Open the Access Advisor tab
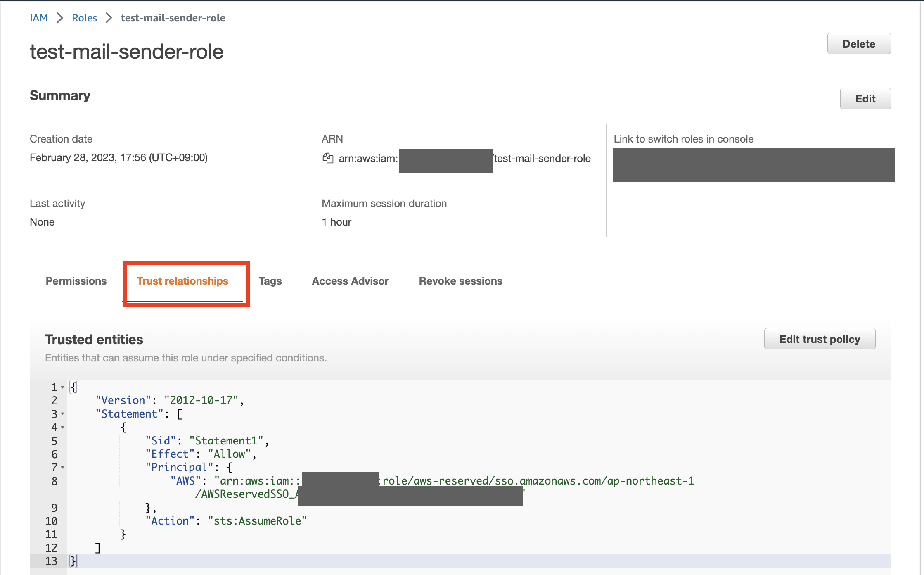Image resolution: width=924 pixels, height=575 pixels. coord(350,281)
